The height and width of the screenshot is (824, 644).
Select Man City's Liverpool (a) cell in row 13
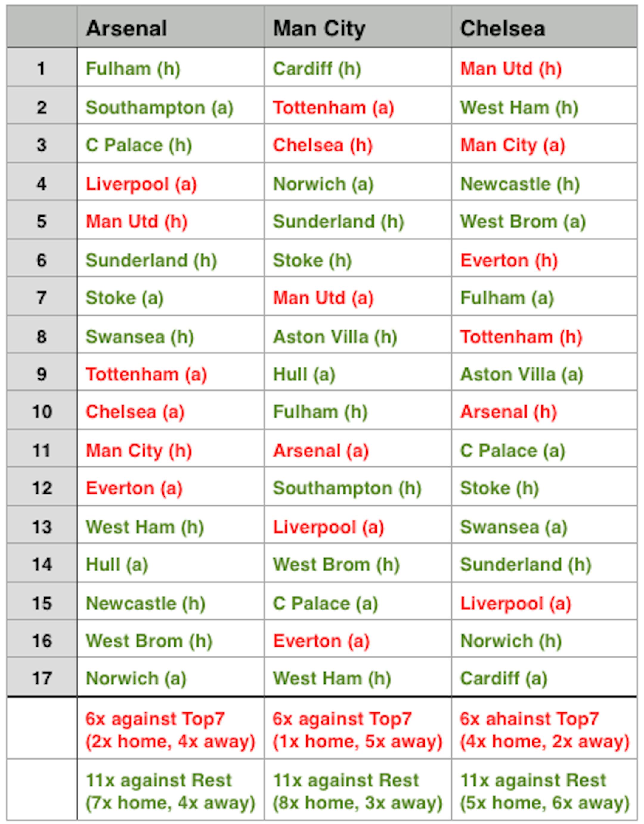coord(328,527)
